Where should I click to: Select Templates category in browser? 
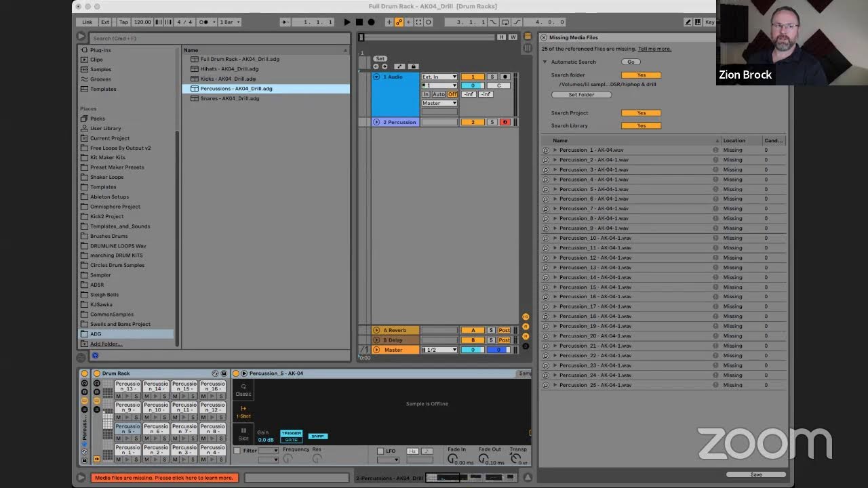103,89
